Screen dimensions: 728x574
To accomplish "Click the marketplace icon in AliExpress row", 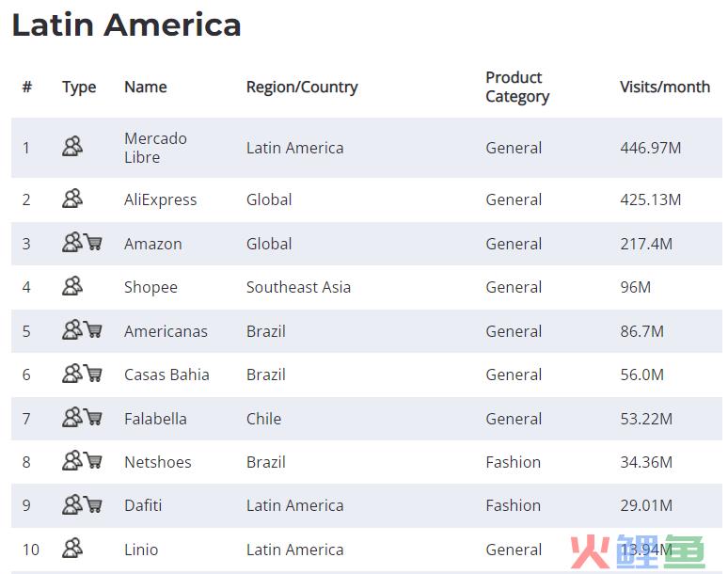I will [x=72, y=199].
